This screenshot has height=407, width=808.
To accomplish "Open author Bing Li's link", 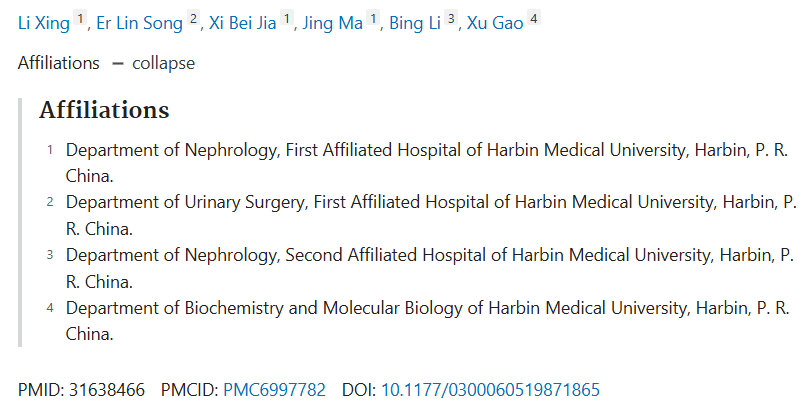I will click(415, 23).
